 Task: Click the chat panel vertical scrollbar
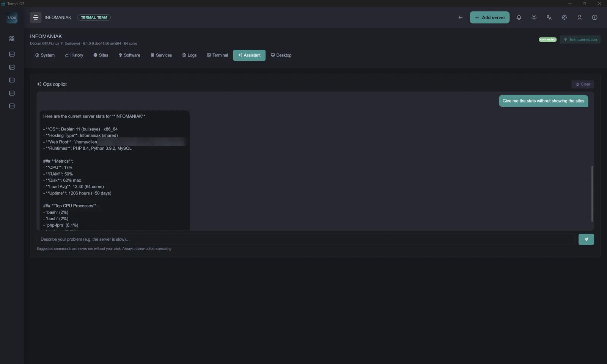point(592,193)
